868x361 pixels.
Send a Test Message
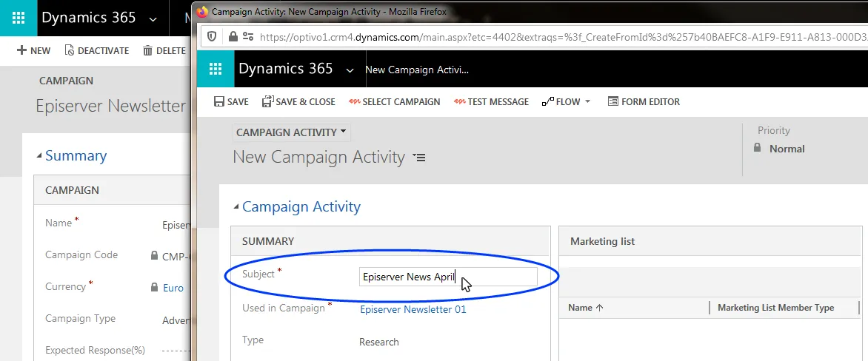491,102
